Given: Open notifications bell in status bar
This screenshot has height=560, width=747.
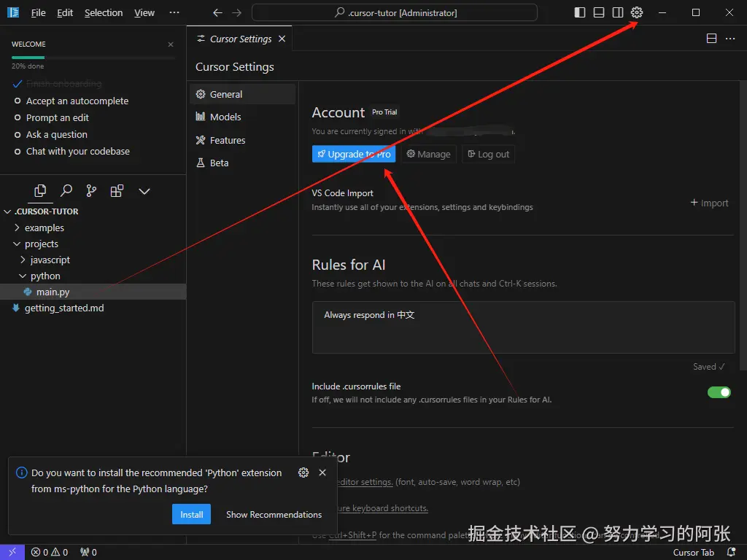Looking at the screenshot, I should pos(731,553).
